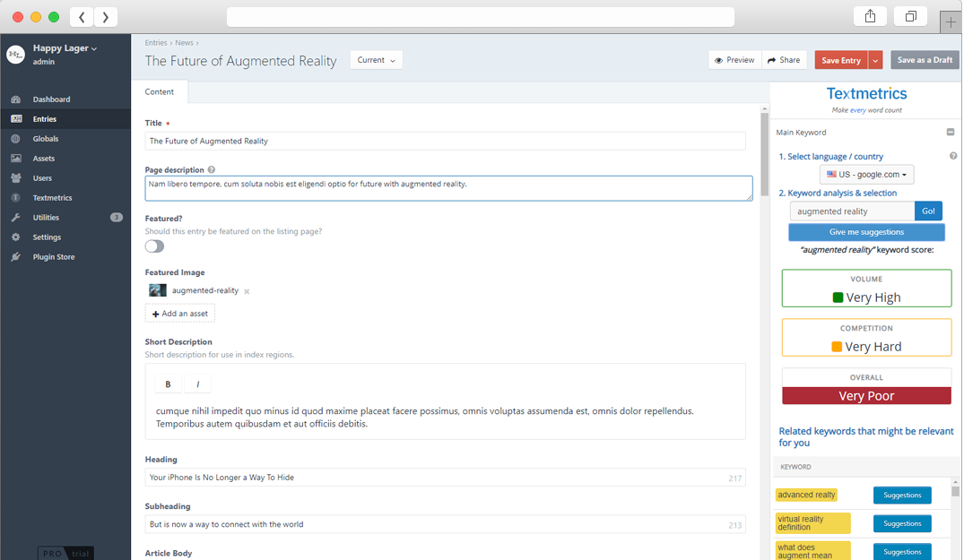Image resolution: width=964 pixels, height=560 pixels.
Task: Remove the augmented-reality featured image
Action: pos(247,291)
